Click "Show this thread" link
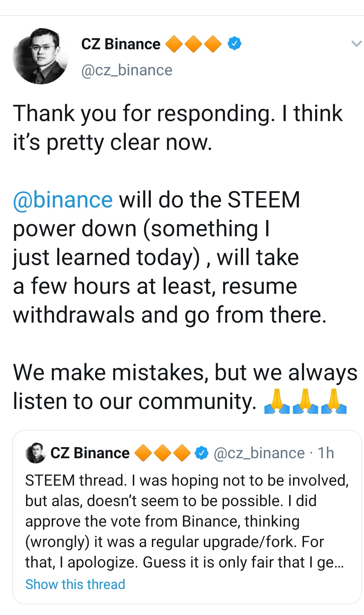Screen dimensions: 364x615 click(x=75, y=584)
